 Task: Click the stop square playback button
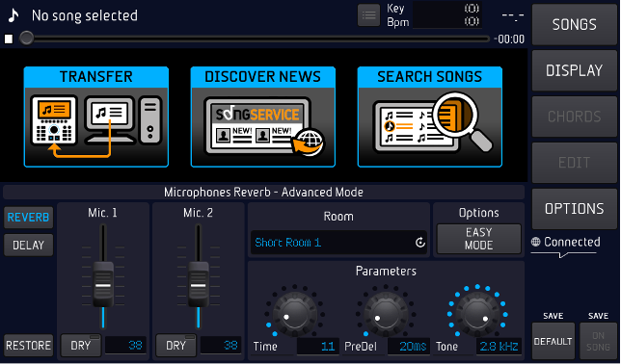pos(9,39)
